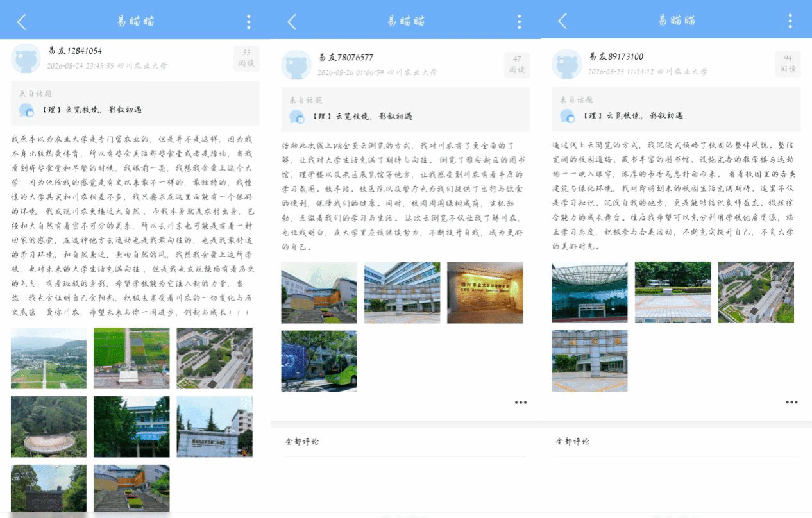Open vertical dots menu in right header
Image resolution: width=812 pixels, height=518 pixels.
pos(790,22)
